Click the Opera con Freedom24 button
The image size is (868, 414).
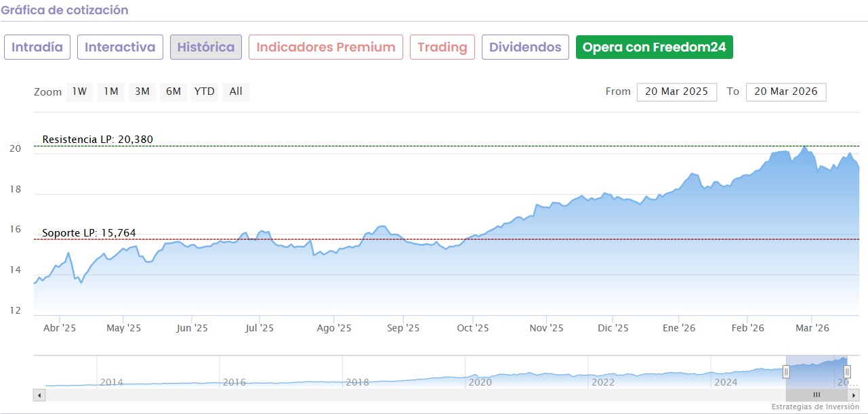[654, 47]
